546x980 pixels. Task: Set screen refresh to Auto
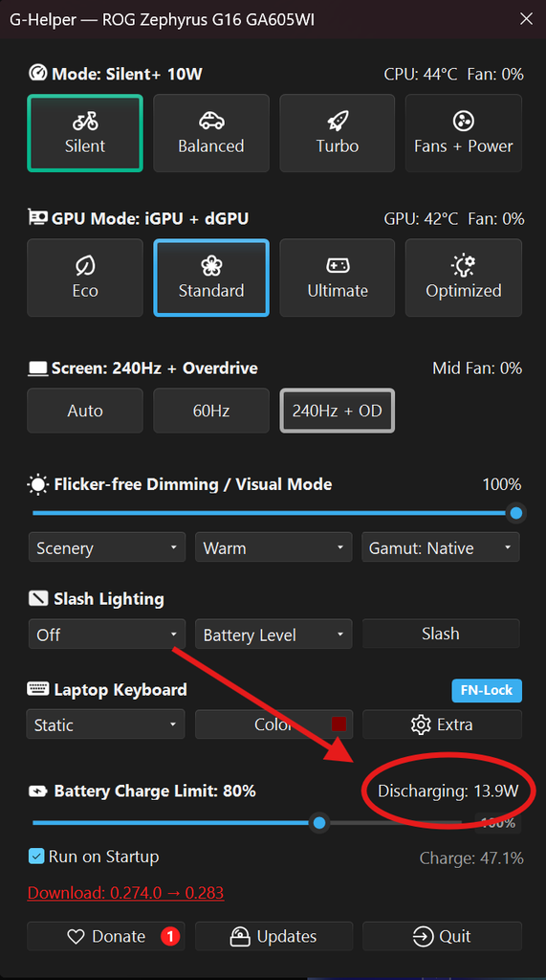(85, 411)
